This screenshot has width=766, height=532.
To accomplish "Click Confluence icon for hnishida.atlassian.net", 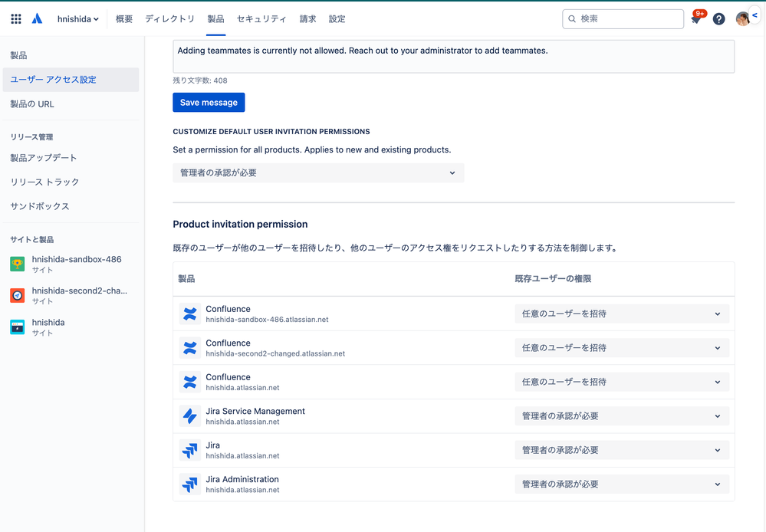I will click(x=189, y=382).
